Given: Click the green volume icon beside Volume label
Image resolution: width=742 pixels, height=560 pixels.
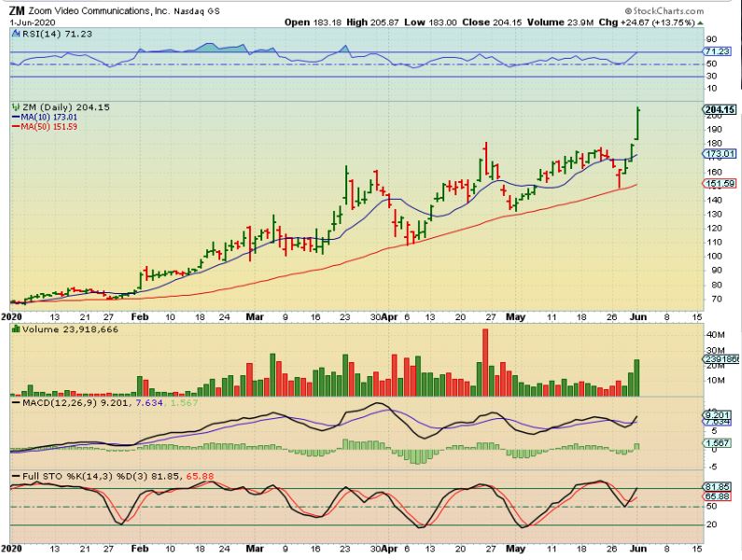Looking at the screenshot, I should pyautogui.click(x=16, y=329).
